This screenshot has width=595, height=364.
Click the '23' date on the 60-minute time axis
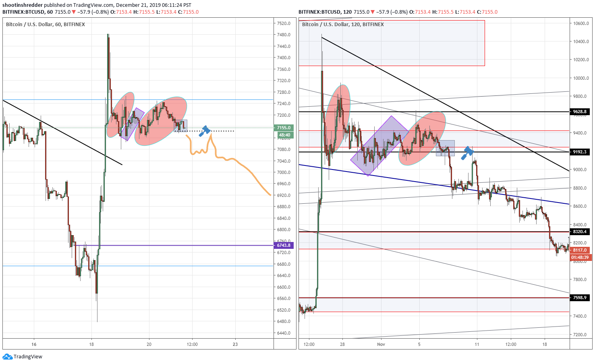click(235, 344)
